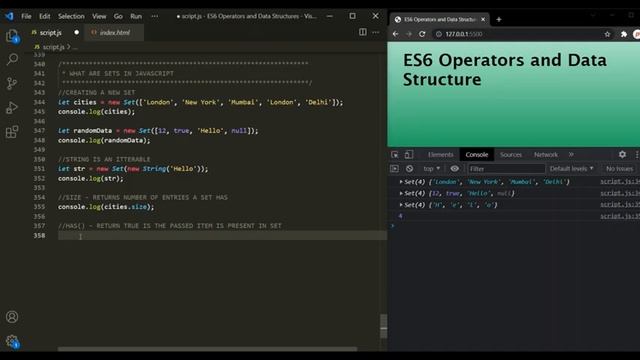Open the Network panel in DevTools
The height and width of the screenshot is (360, 640).
tap(546, 155)
